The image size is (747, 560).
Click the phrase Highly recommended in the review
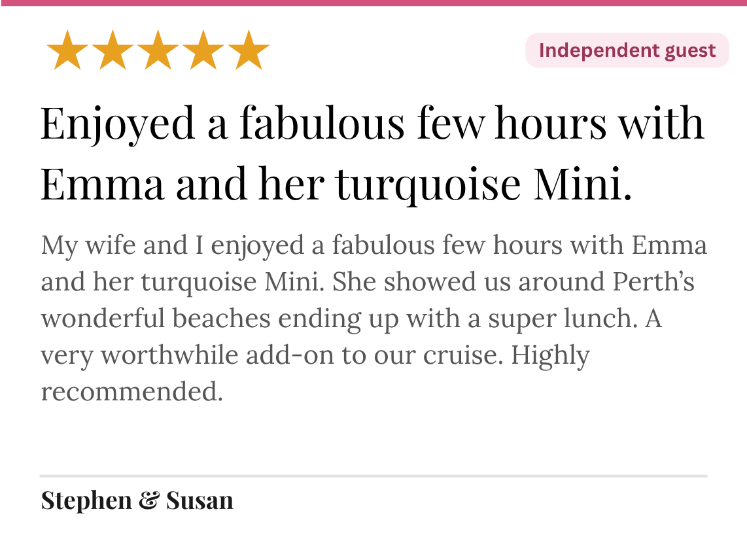315,373
